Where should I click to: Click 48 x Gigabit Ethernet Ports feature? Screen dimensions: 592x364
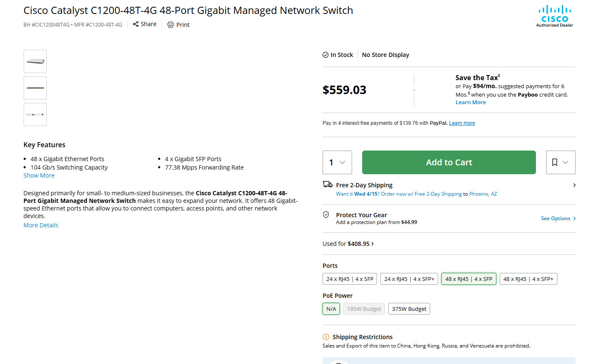[67, 159]
